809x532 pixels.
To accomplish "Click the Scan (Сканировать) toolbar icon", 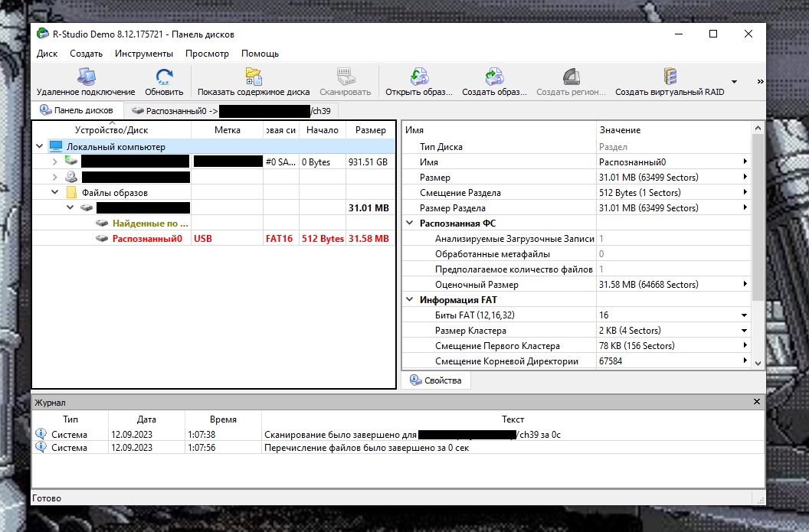I will point(346,77).
